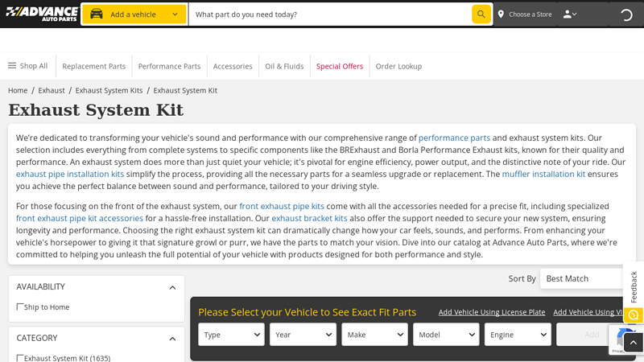This screenshot has height=362, width=644.
Task: Open the front exhaust pipe kits link
Action: point(282,206)
